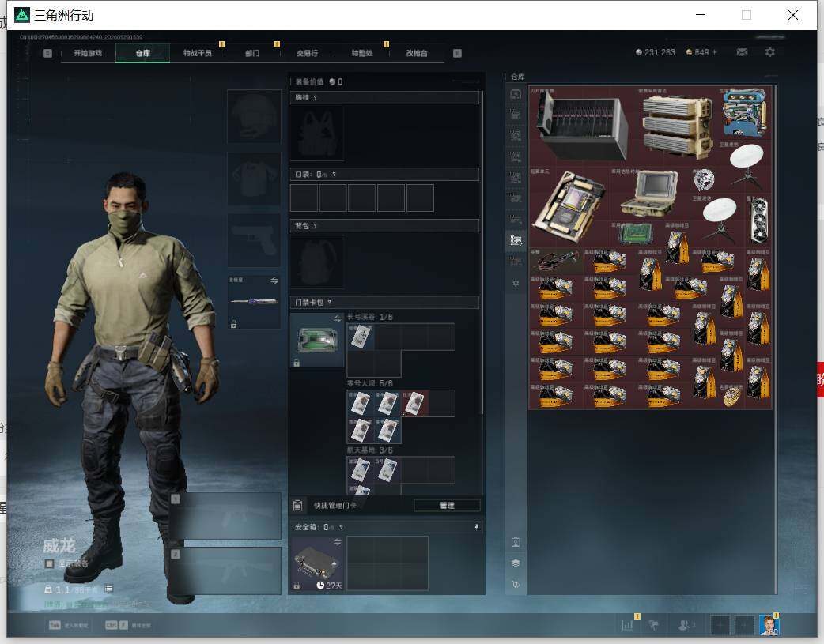Click the 管理 button for keycards
Viewport: 824px width, 644px height.
click(447, 506)
